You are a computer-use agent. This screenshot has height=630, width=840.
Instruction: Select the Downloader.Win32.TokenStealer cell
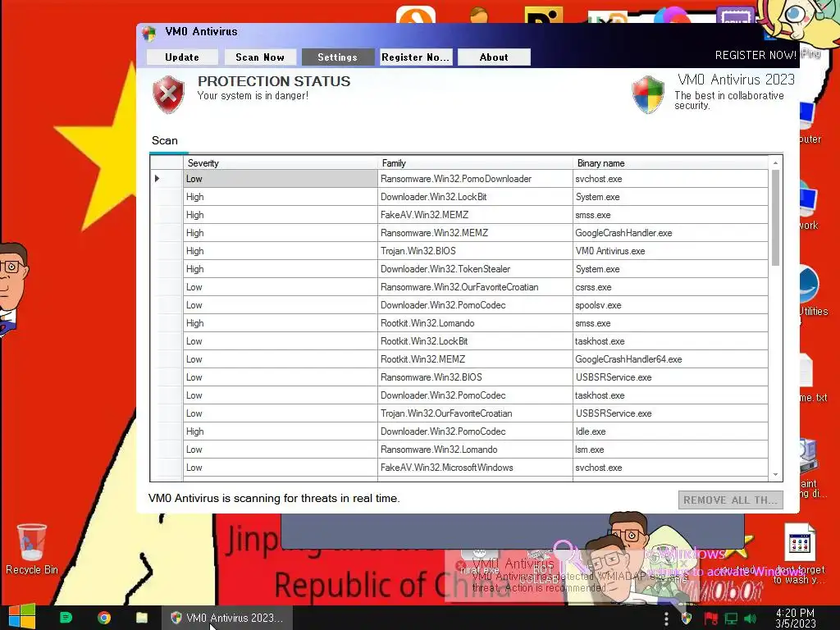coord(475,269)
